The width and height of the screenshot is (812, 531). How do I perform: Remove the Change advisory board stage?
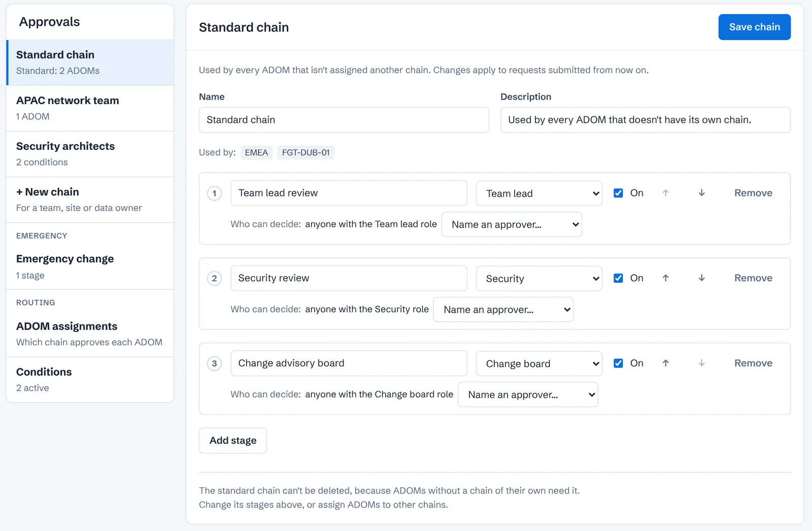[x=753, y=363]
